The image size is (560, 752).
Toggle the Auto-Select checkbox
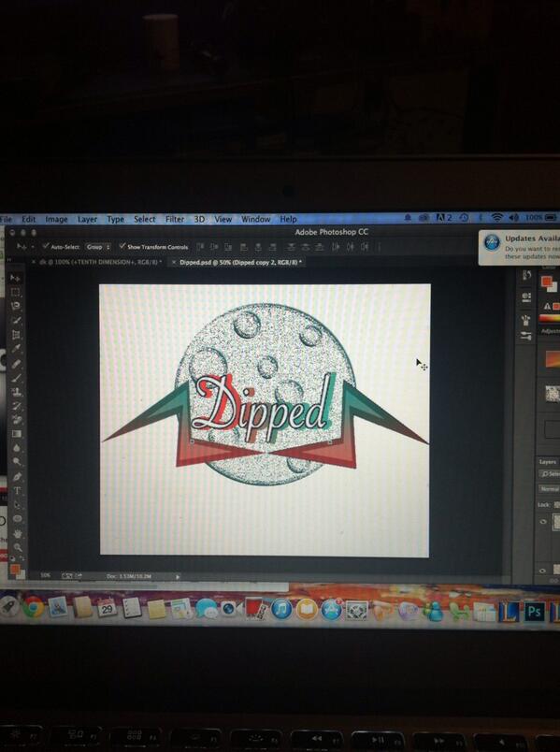46,247
